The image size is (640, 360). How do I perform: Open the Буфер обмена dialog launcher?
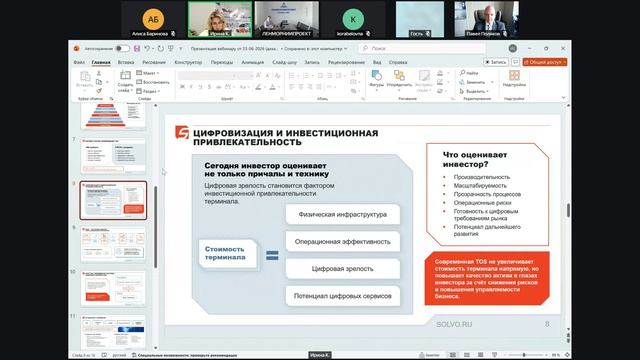(111, 99)
